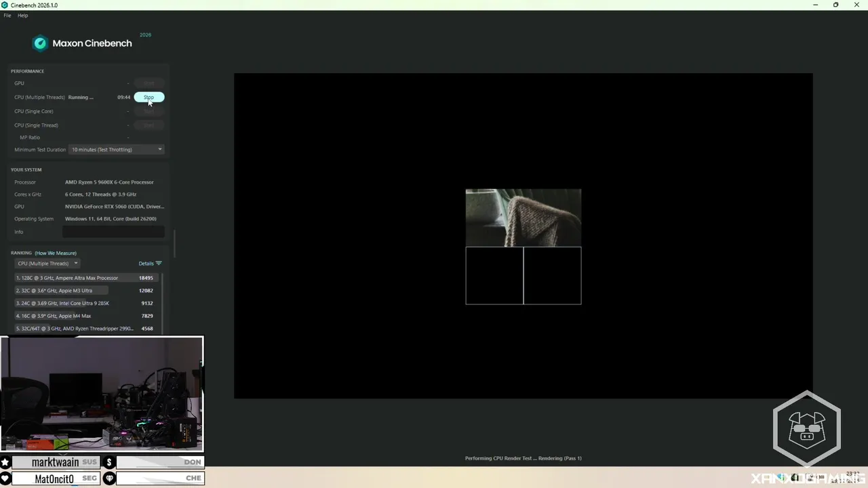Click the 12082 ranking score
This screenshot has height=488, width=868.
(x=146, y=291)
